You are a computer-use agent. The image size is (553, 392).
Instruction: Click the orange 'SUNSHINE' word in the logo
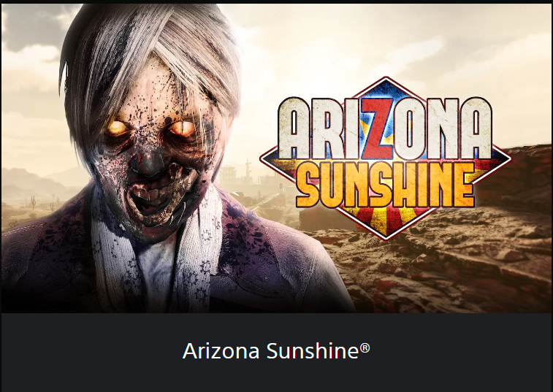385,185
